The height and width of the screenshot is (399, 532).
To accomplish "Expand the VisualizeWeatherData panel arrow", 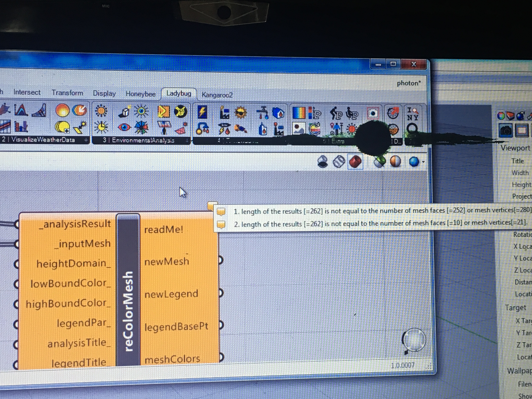I will tap(86, 140).
